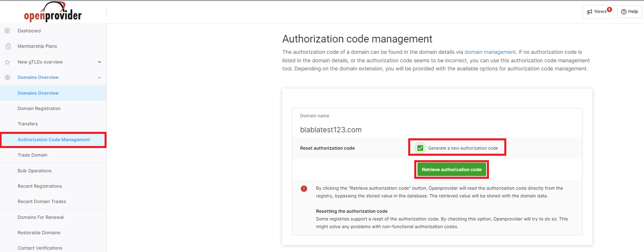Click the Resetting the authorization code subheading
644x252 pixels.
tap(352, 211)
